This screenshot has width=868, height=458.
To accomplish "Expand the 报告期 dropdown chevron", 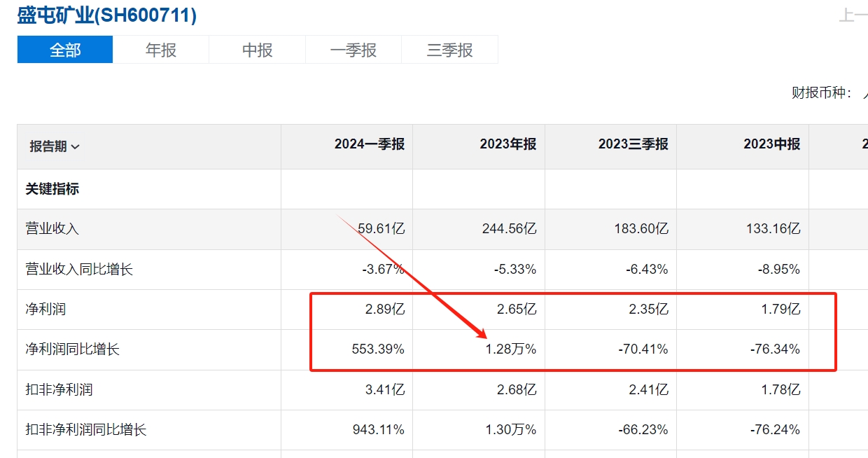I will pyautogui.click(x=76, y=146).
